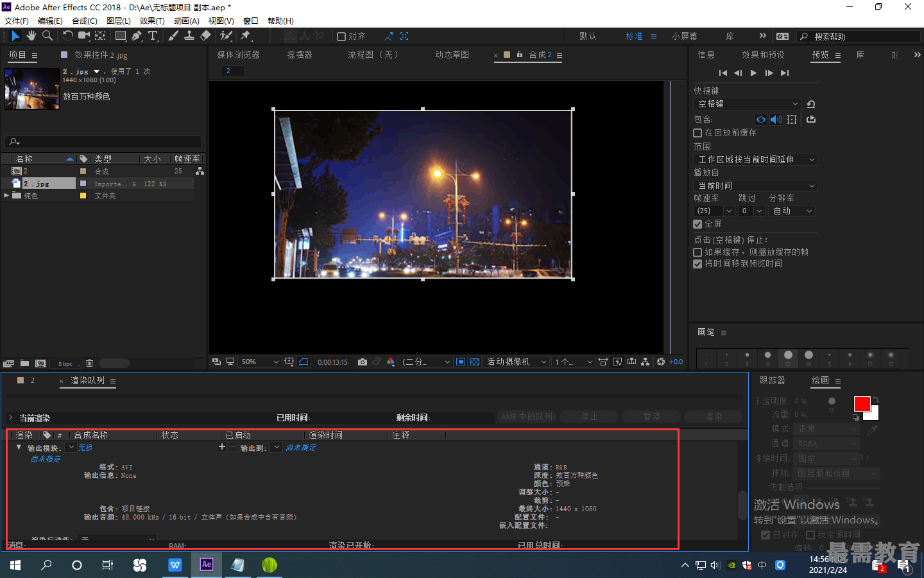Open the 文件(F) menu
924x578 pixels.
click(17, 21)
